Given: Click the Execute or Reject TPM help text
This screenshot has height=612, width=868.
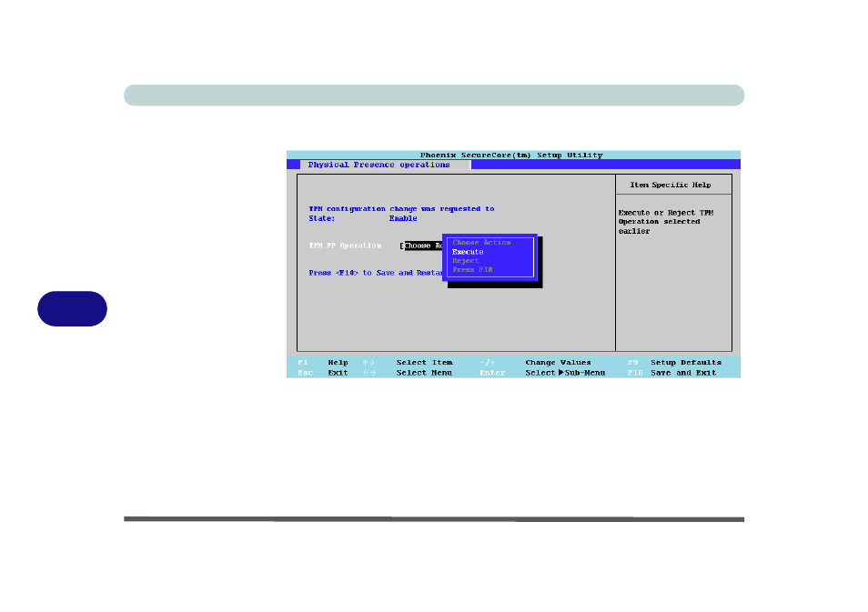Looking at the screenshot, I should click(666, 222).
